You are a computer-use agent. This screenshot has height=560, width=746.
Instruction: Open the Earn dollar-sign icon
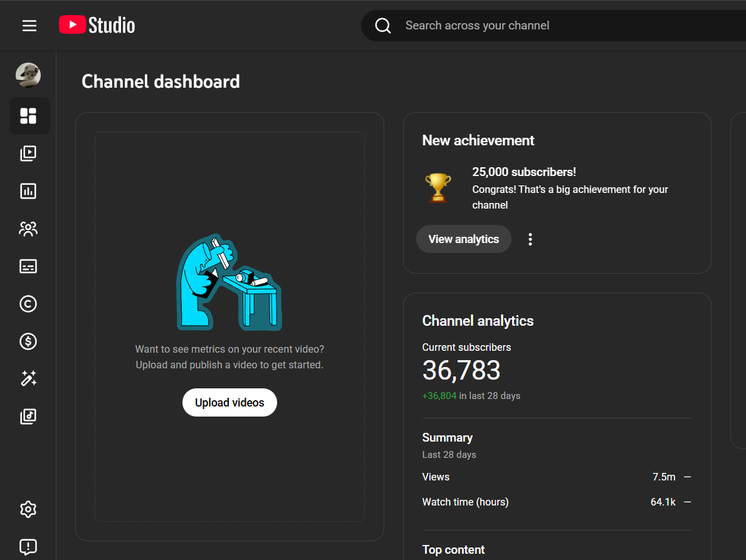tap(28, 341)
